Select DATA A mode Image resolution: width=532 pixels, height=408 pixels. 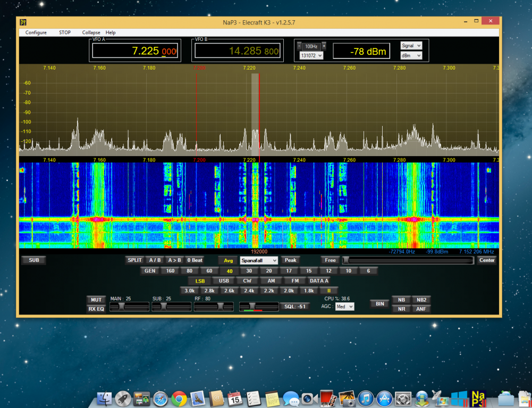click(319, 280)
